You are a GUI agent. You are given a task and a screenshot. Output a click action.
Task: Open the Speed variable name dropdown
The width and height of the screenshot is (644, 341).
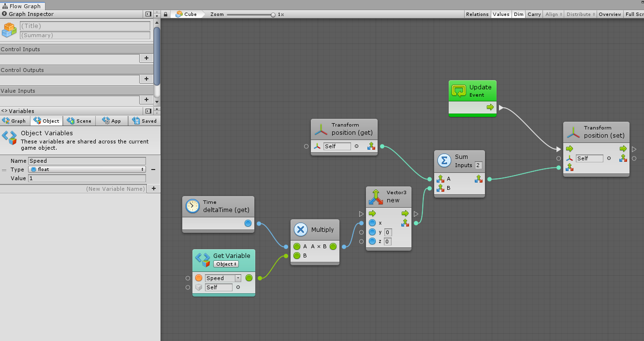238,278
